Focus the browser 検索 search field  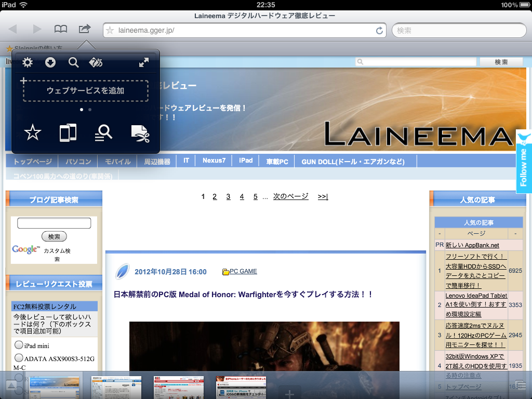pyautogui.click(x=459, y=31)
